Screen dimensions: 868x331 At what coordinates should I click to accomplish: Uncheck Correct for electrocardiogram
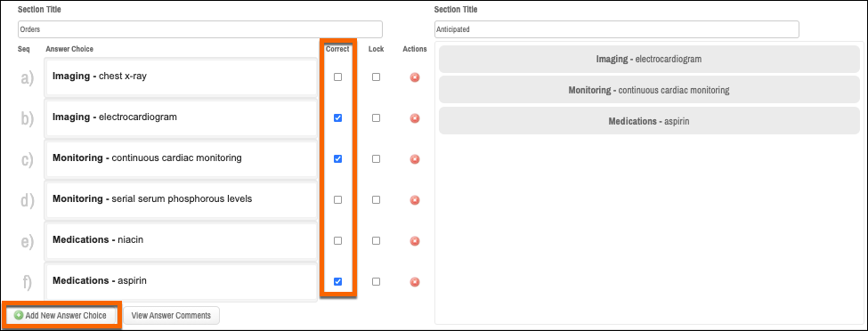[x=337, y=118]
